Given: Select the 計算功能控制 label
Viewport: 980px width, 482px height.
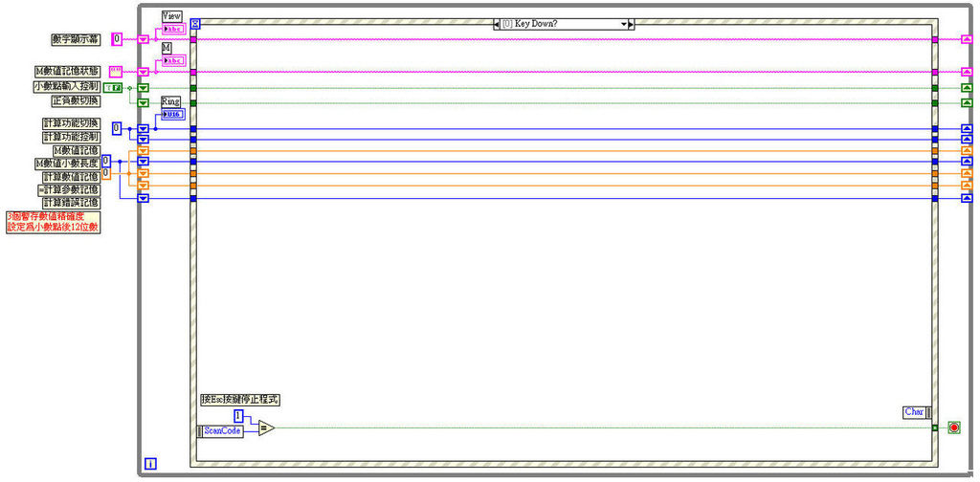Looking at the screenshot, I should 71,137.
